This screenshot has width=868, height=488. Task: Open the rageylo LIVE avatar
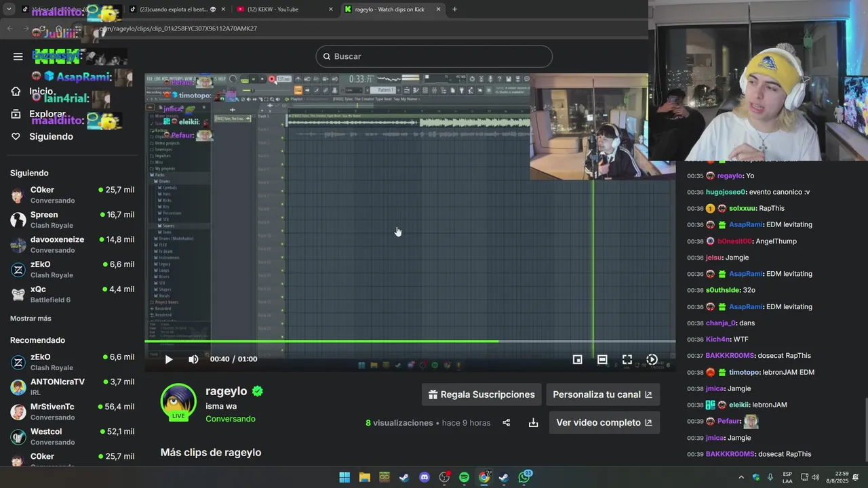point(178,402)
